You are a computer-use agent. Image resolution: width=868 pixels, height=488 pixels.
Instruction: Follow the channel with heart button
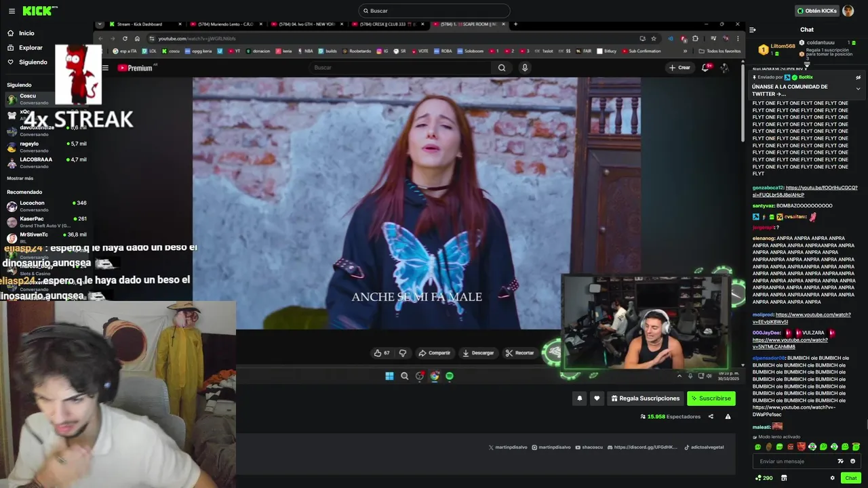(x=597, y=399)
